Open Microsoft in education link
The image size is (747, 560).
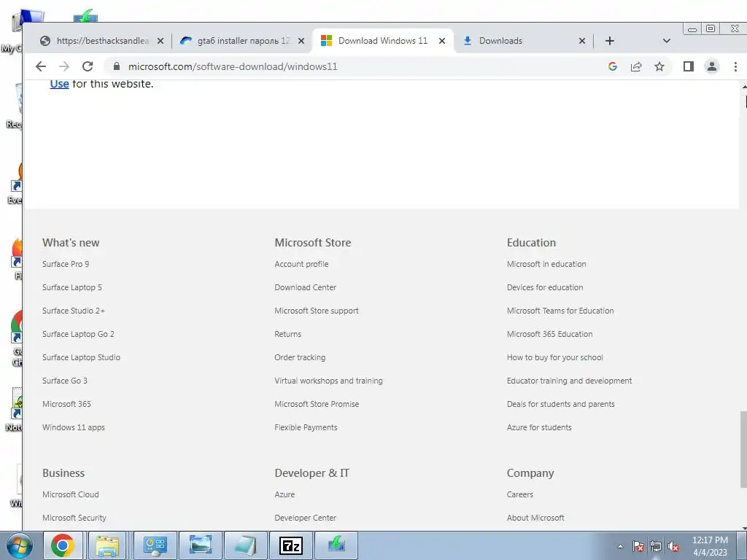546,264
